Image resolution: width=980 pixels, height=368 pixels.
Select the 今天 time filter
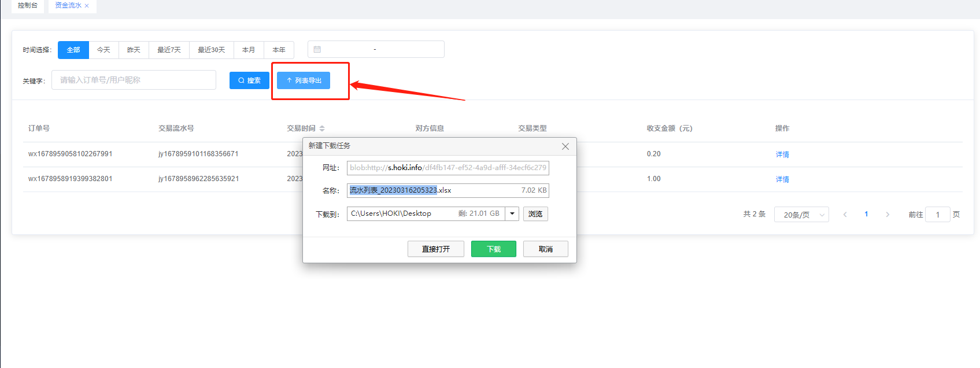tap(103, 50)
